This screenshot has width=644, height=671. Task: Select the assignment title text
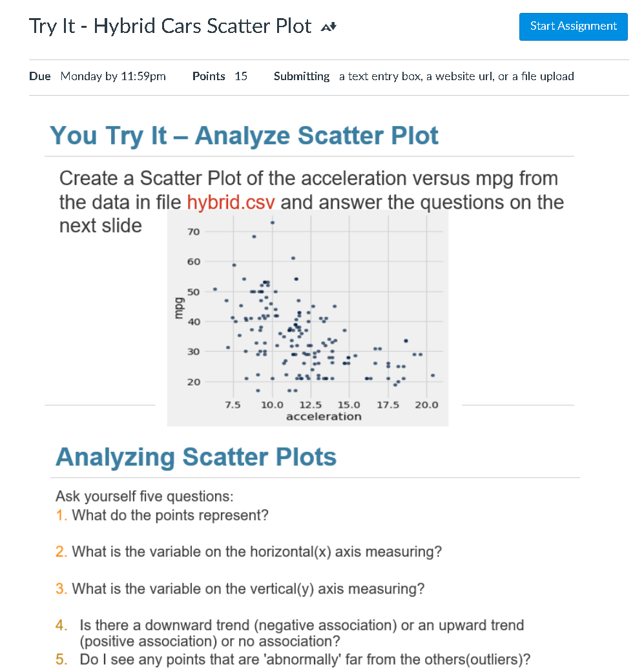click(x=171, y=25)
